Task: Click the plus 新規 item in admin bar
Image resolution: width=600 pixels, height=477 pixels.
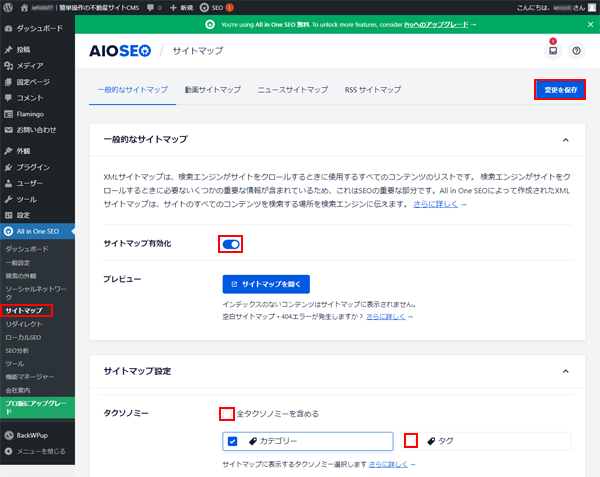Action: pyautogui.click(x=181, y=8)
